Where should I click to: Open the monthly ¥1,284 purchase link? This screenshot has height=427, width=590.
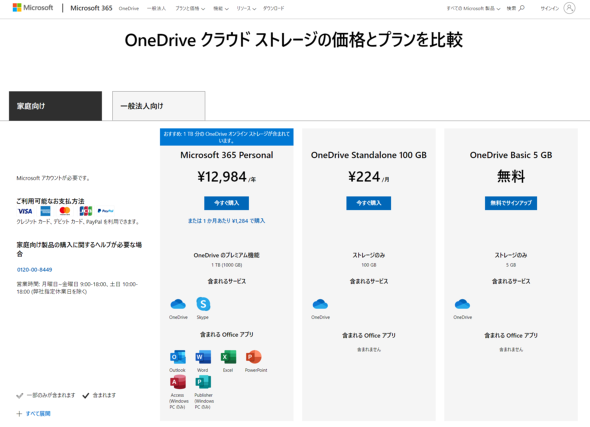pos(227,221)
